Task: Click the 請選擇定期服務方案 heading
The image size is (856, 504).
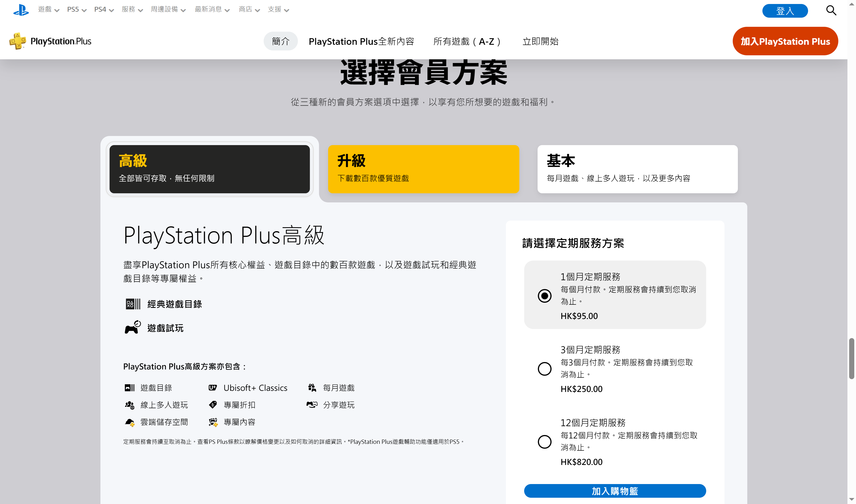Action: [x=573, y=243]
